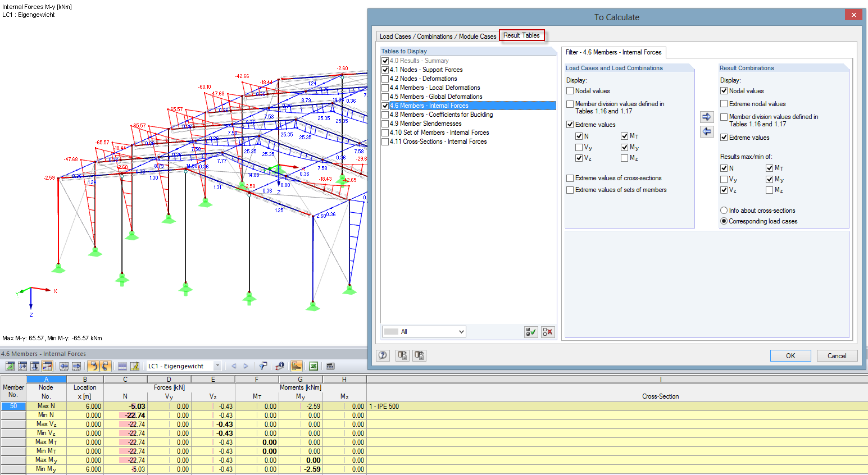Image resolution: width=868 pixels, height=475 pixels.
Task: Click the 'Max N' row label cell
Action: click(46, 407)
